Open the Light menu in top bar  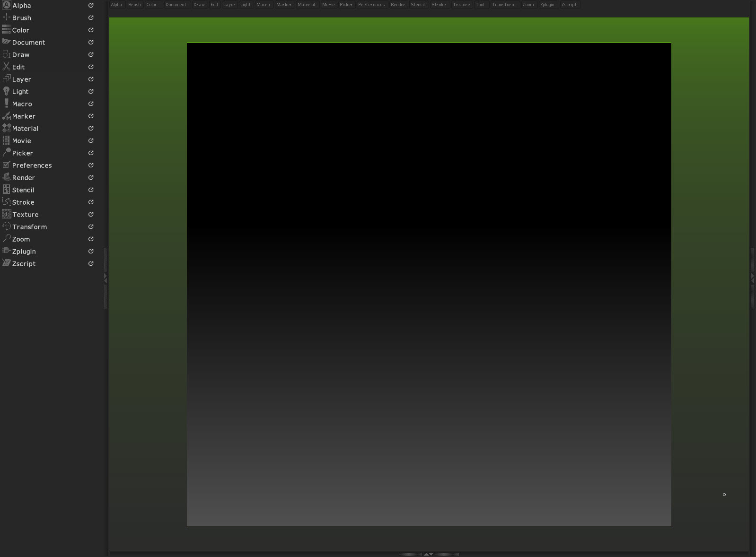246,5
